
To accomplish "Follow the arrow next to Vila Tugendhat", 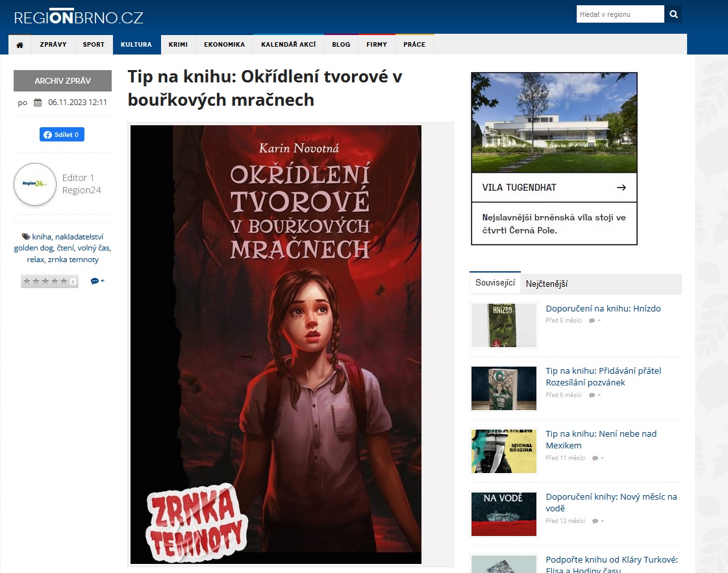I will (x=621, y=188).
